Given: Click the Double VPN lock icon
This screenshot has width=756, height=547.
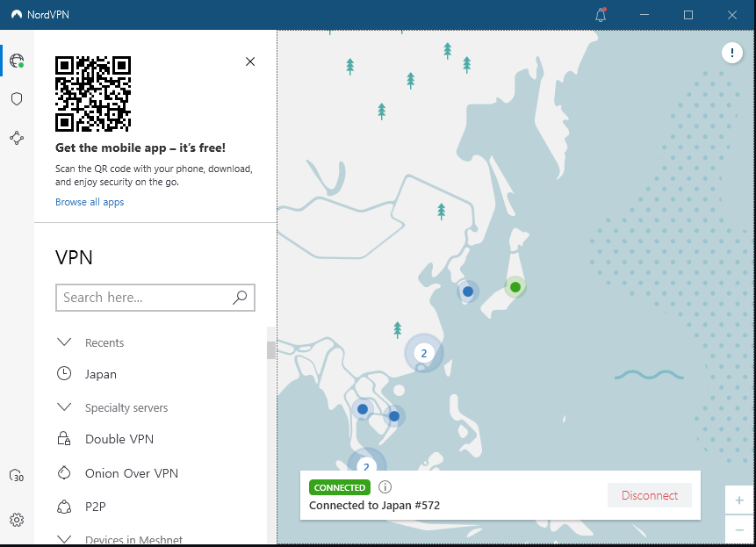Looking at the screenshot, I should pos(64,438).
